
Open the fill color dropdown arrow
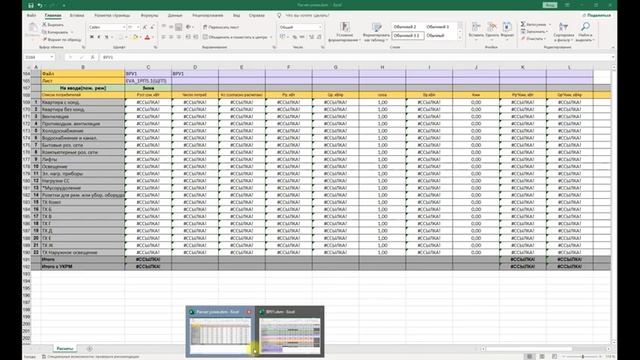click(140, 38)
